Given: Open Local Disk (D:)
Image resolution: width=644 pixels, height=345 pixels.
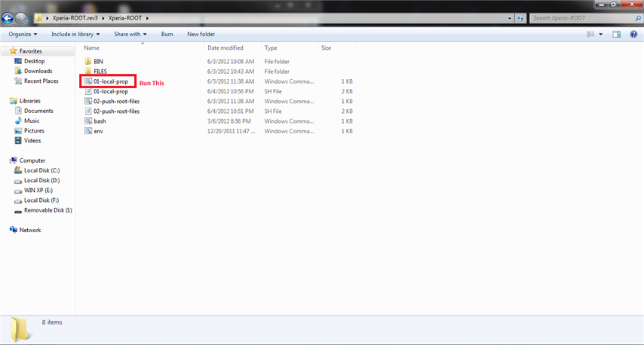Looking at the screenshot, I should [x=41, y=181].
